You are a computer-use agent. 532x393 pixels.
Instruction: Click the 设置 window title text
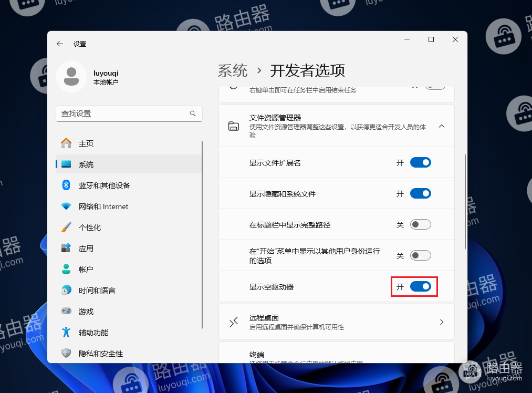click(x=80, y=44)
